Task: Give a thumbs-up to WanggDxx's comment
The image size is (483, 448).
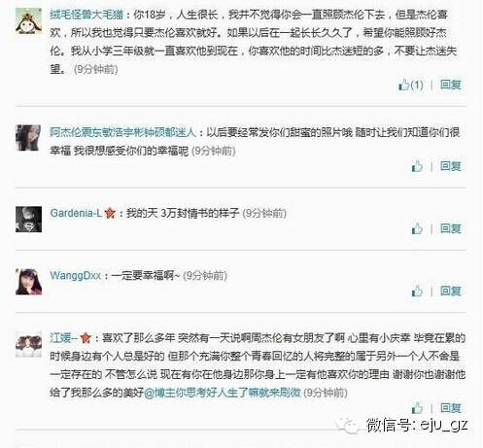Action: pos(417,291)
